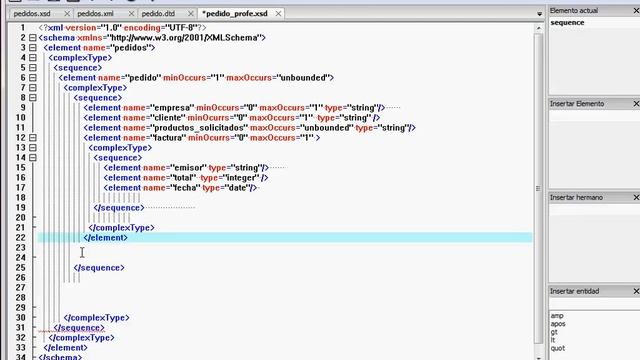The image size is (640, 360).
Task: Click the Insertar hermano panel title
Action: [x=576, y=198]
